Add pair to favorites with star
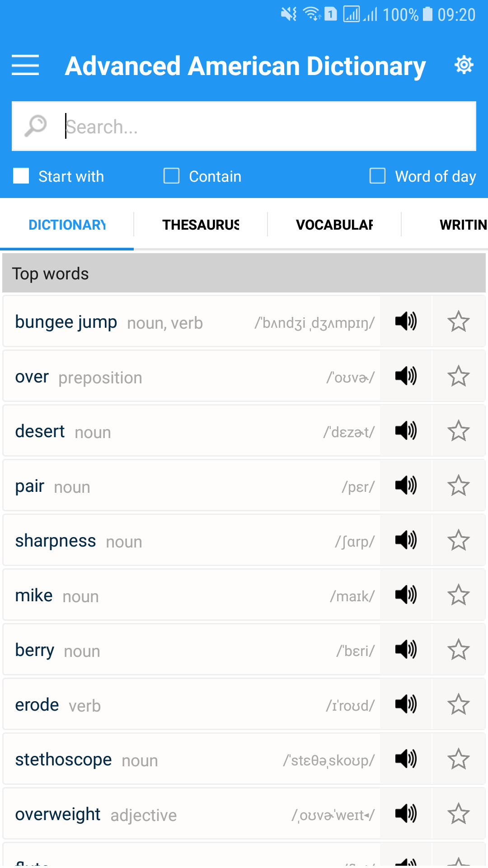The height and width of the screenshot is (868, 488). tap(458, 486)
